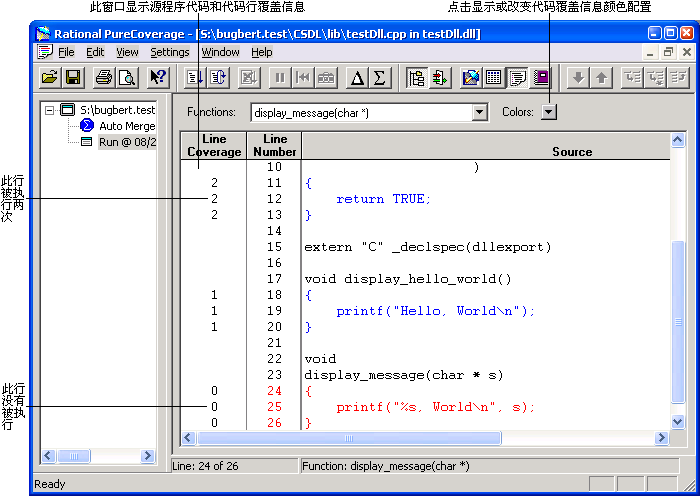Activate the context help arrow-question icon
This screenshot has width=700, height=496.
[x=158, y=78]
